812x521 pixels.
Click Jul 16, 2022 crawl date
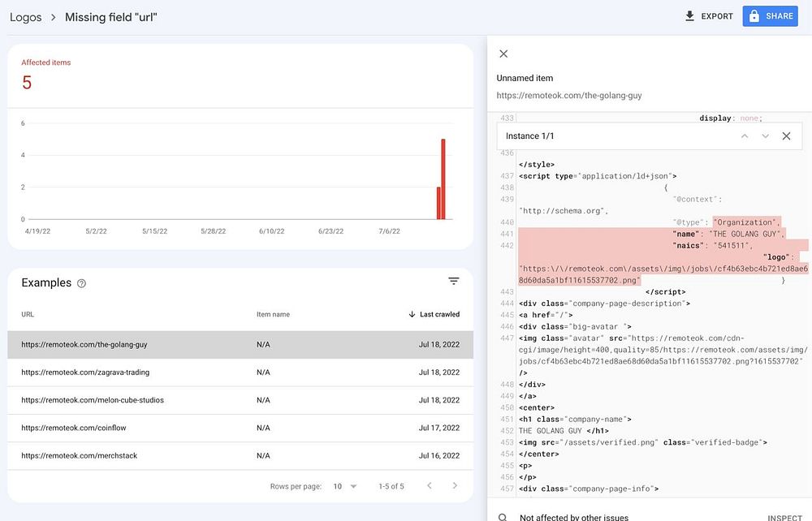pos(439,456)
